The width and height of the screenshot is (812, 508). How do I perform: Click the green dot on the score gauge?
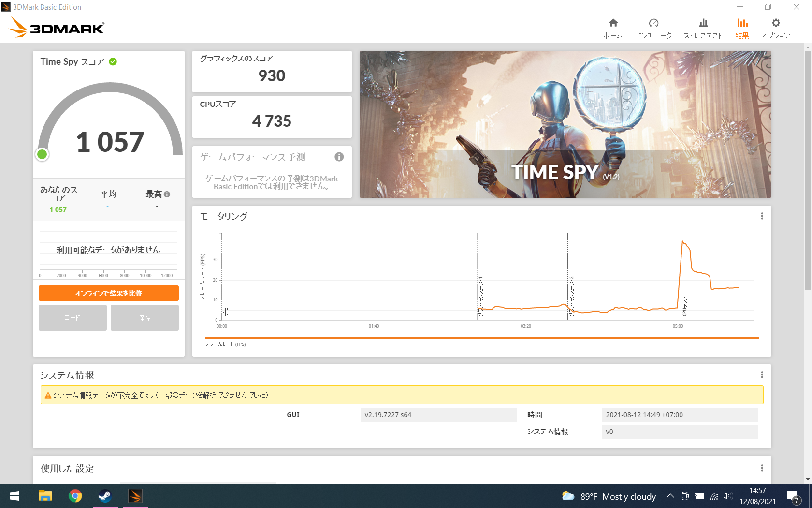click(42, 154)
